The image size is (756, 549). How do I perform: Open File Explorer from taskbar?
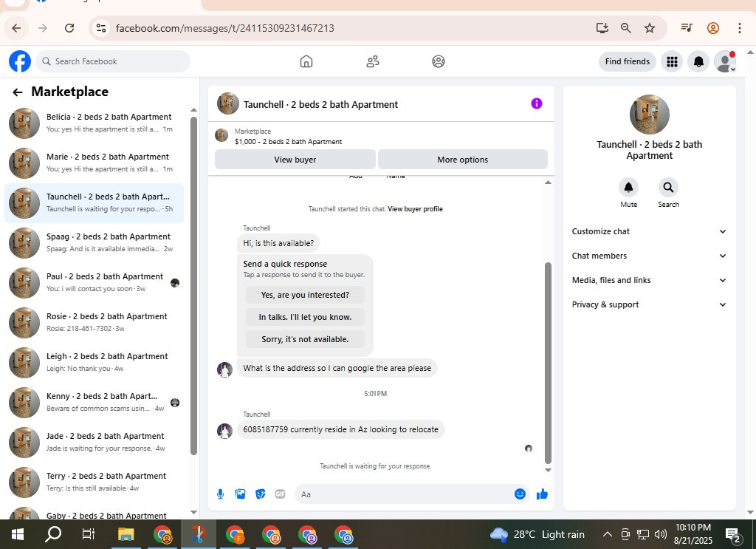click(x=126, y=534)
